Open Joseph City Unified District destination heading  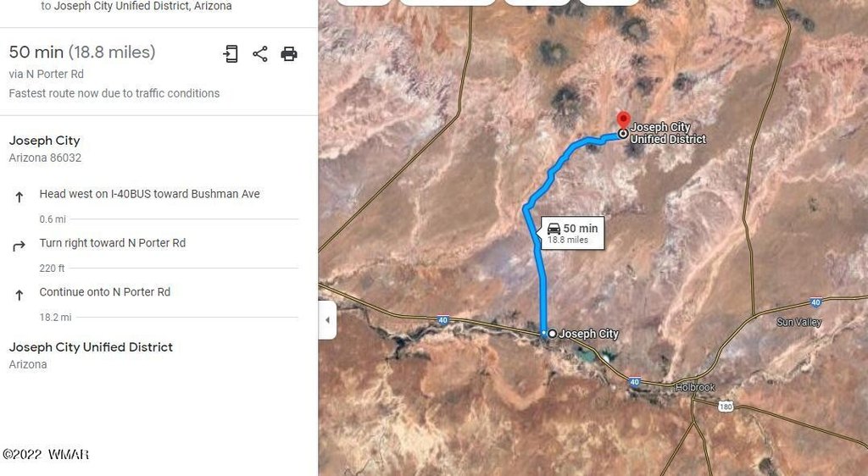91,347
